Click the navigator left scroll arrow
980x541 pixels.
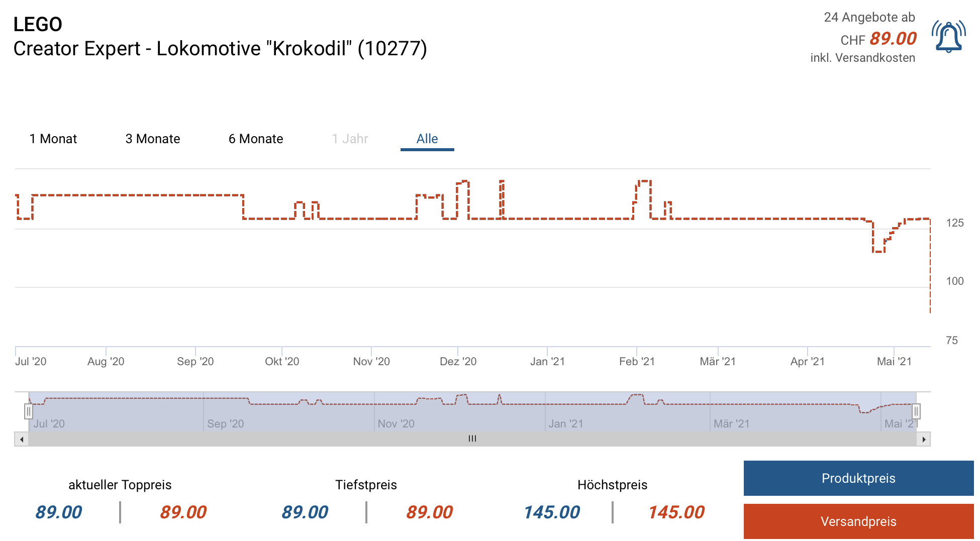tap(22, 440)
